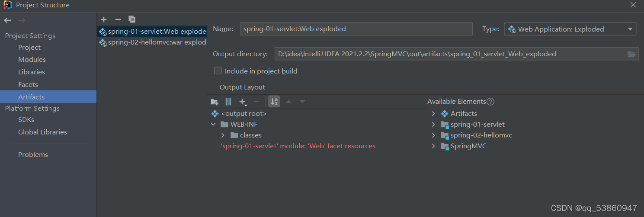Image resolution: width=644 pixels, height=217 pixels.
Task: Click spring-02-hellomvc module icon in Available Elements
Action: 445,135
